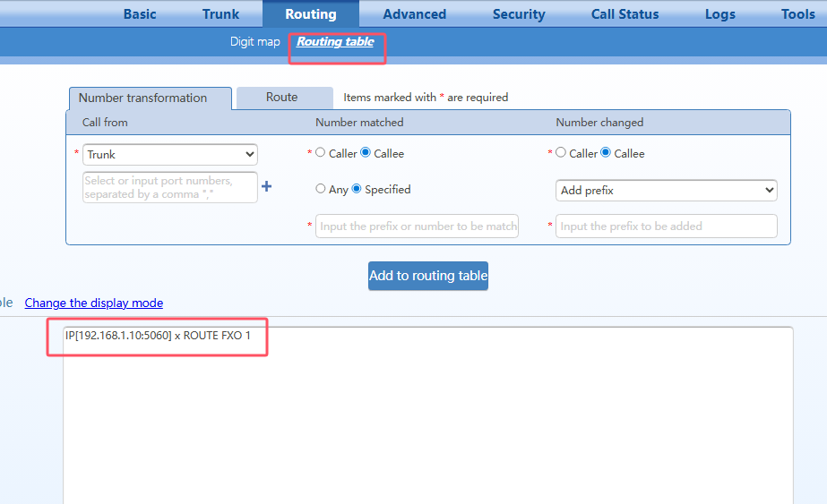
Task: Click Change the display mode link
Action: 94,303
